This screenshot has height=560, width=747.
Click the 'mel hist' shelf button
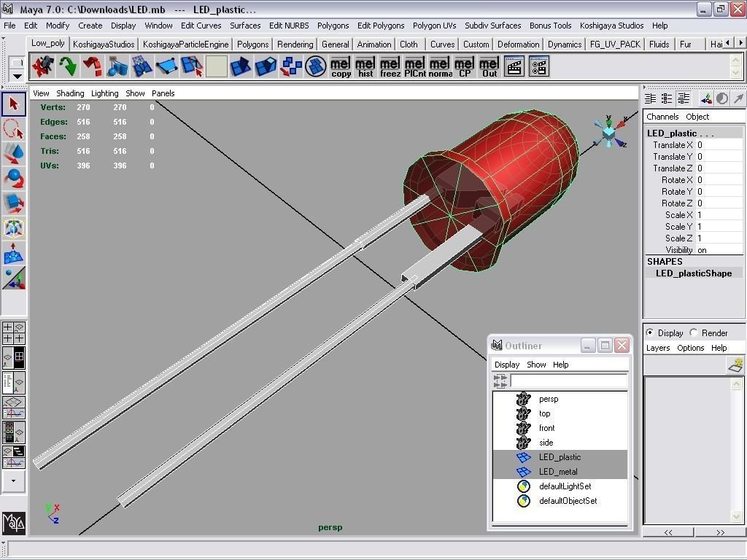[365, 66]
